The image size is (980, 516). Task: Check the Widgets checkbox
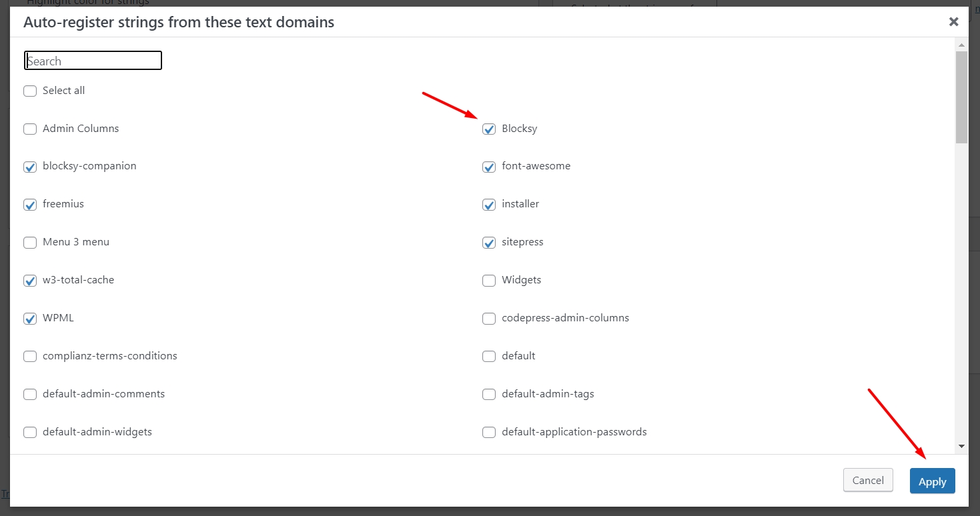click(489, 281)
